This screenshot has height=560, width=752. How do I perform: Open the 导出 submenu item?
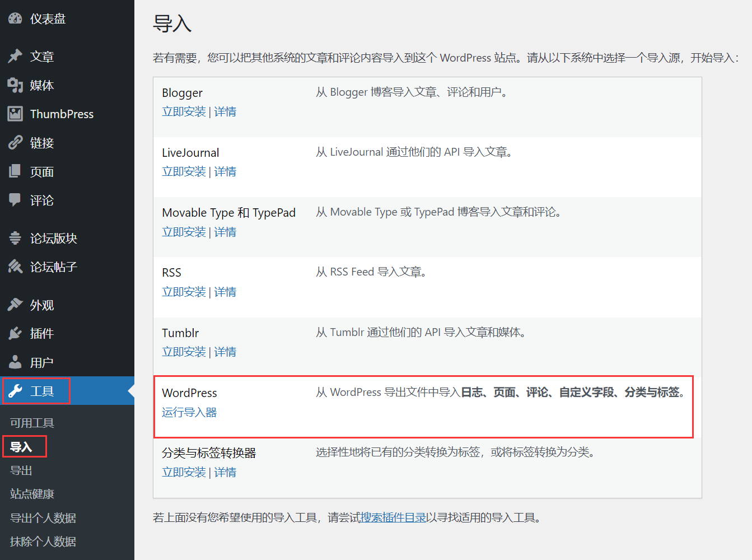pyautogui.click(x=21, y=470)
